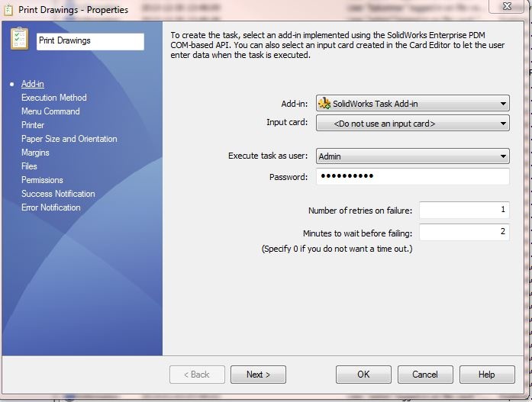Edit the Number of retries on failure field

464,210
